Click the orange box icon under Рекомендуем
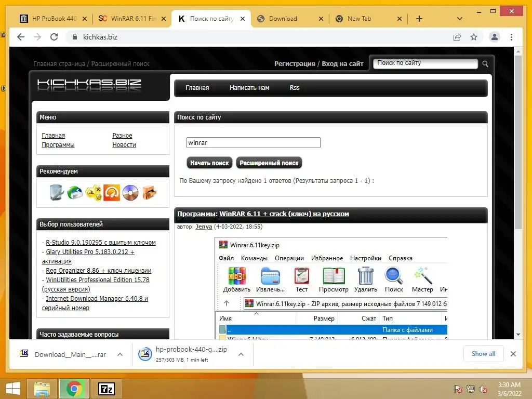Image resolution: width=532 pixels, height=399 pixels. (149, 193)
